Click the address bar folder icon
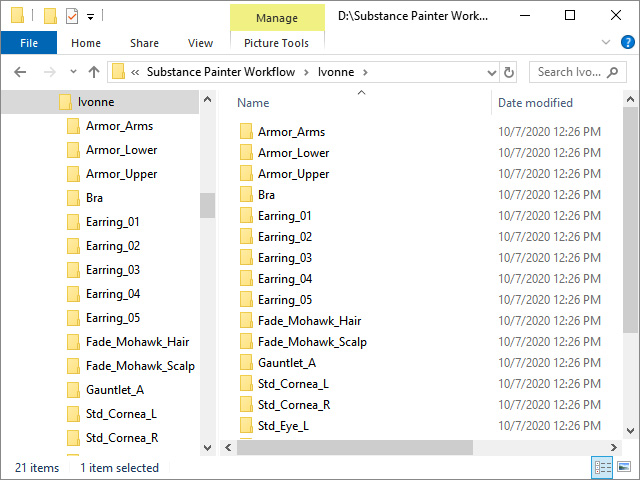 pyautogui.click(x=118, y=71)
